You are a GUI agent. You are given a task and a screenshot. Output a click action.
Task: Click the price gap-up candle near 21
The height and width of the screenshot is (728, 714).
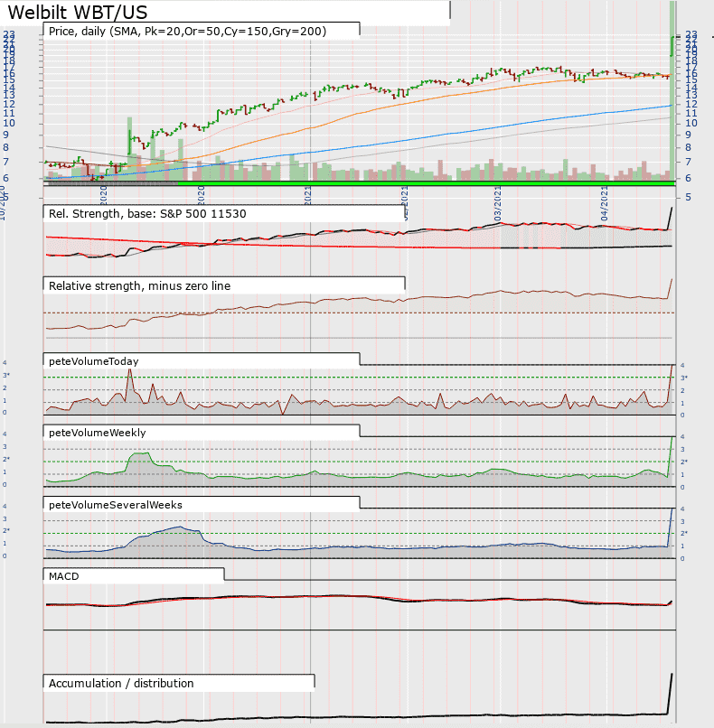click(x=672, y=46)
